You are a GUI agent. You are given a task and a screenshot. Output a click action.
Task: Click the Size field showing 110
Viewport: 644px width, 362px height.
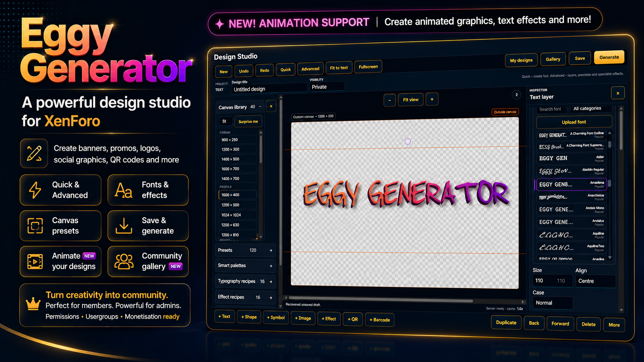[552, 281]
